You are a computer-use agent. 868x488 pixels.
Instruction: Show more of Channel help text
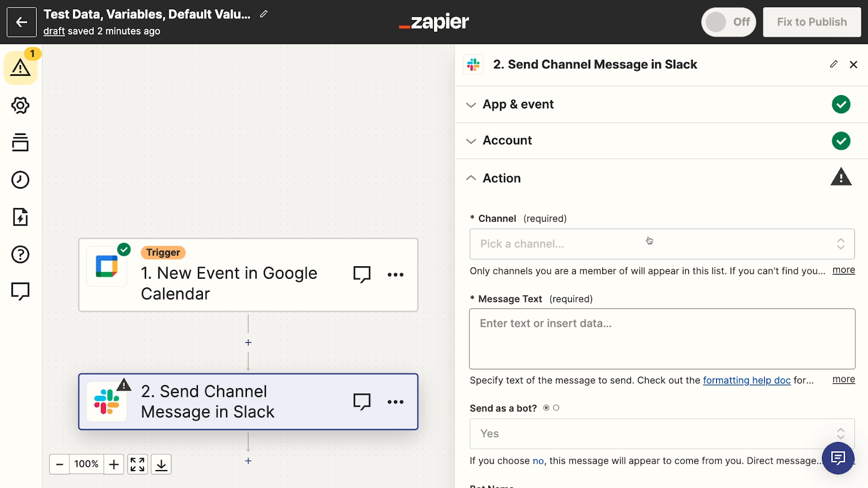coord(844,270)
